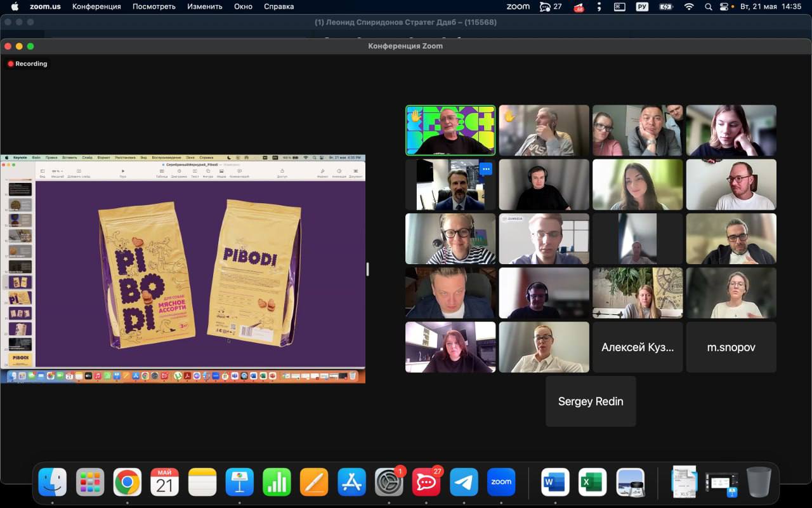Click raised hand icon on green-patterned video tile
Viewport: 812px width, 508px height.
[416, 116]
